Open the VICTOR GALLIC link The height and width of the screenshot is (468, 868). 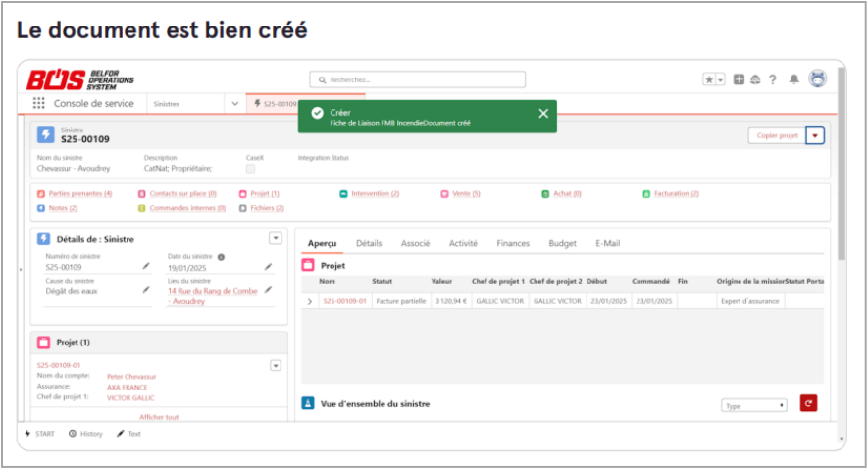(x=130, y=398)
